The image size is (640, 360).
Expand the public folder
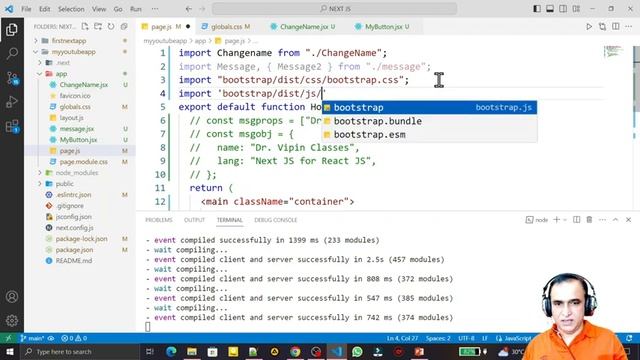point(80,184)
